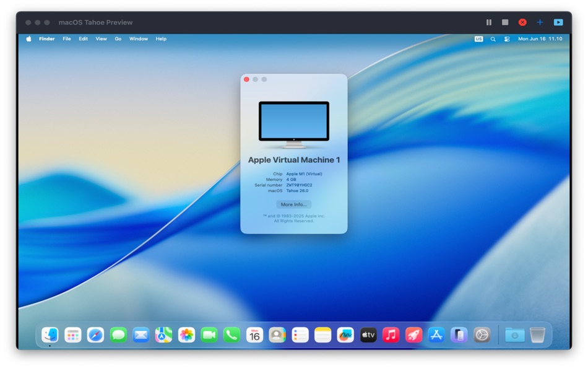Open Control Center from the menu bar

[507, 39]
